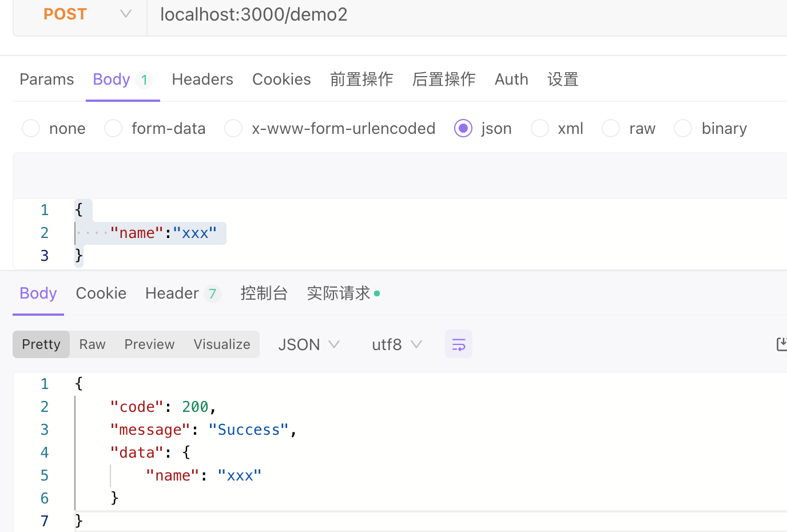This screenshot has width=787, height=532.
Task: Switch to Visualize response view
Action: tap(222, 344)
